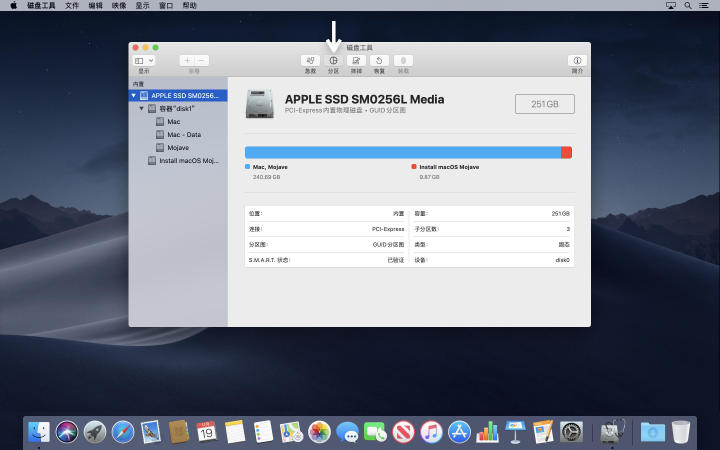Collapse the 容器 "disk1" disclosure triangle
Viewport: 720px width, 450px height.
point(142,109)
